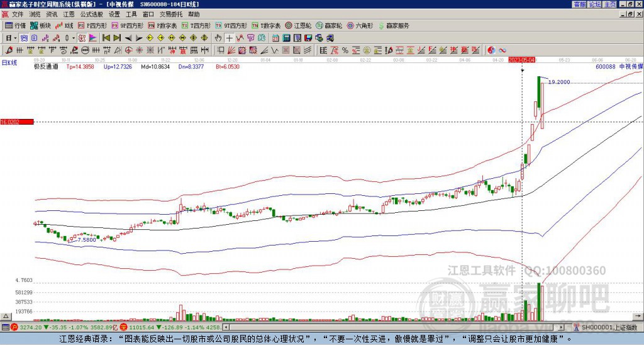Click the yin-yang icon
The height and width of the screenshot is (345, 644).
pos(491,50)
